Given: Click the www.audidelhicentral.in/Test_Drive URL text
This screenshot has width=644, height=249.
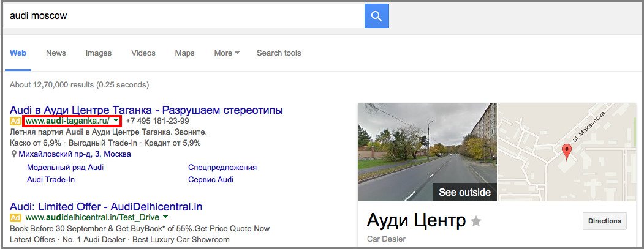Looking at the screenshot, I should 93,217.
